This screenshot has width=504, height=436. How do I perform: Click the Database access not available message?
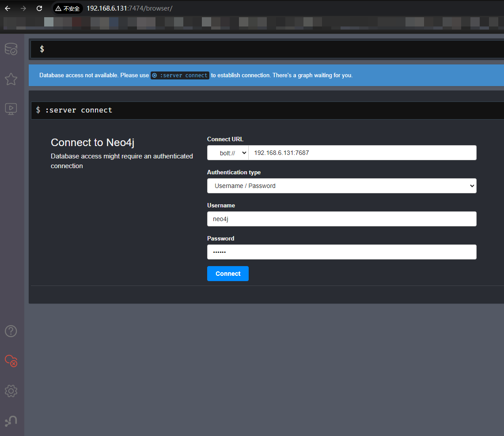(x=196, y=75)
